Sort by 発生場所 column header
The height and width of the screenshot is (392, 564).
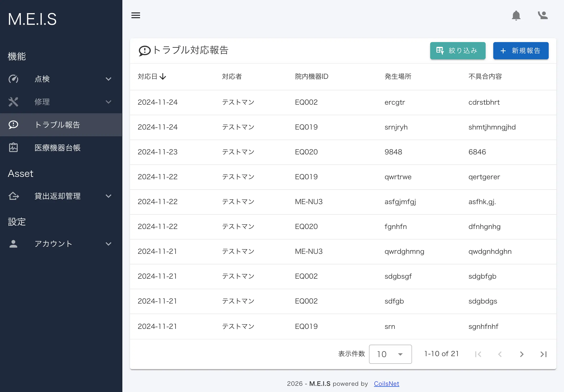[398, 77]
